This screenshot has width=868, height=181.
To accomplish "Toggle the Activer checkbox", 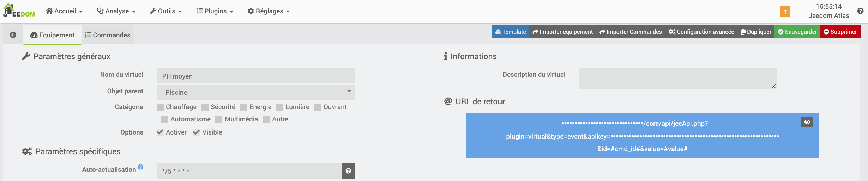I will 160,132.
